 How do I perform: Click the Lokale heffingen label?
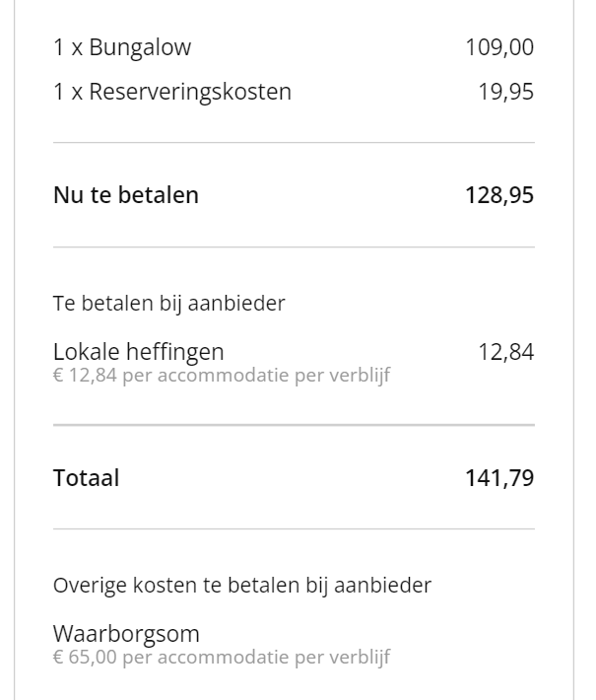point(138,352)
